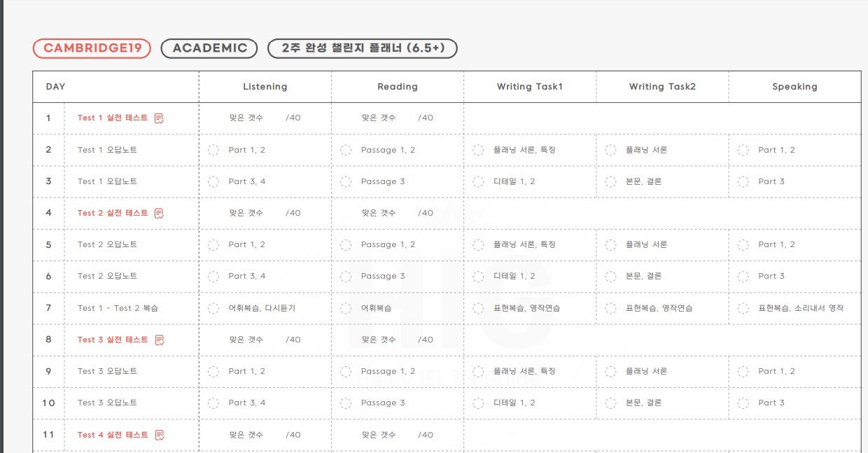Click the Day 8 Reading 맞은 갯수 score field
The height and width of the screenshot is (453, 868).
(x=397, y=340)
